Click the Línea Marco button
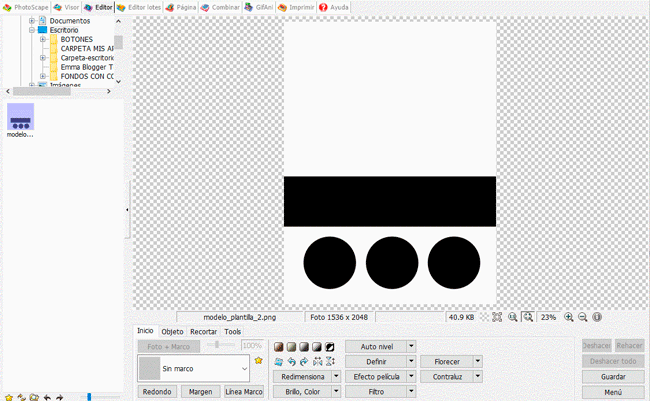The height and width of the screenshot is (401, 650). click(244, 391)
